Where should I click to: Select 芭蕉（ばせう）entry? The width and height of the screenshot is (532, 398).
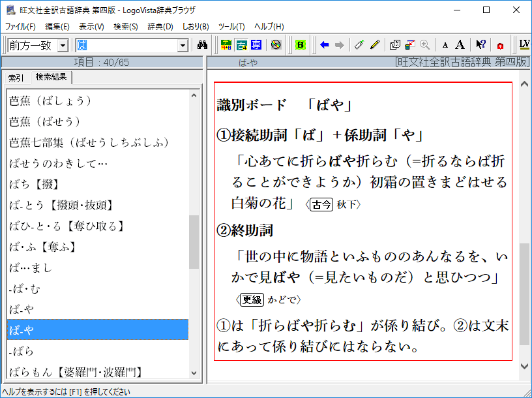pos(98,121)
